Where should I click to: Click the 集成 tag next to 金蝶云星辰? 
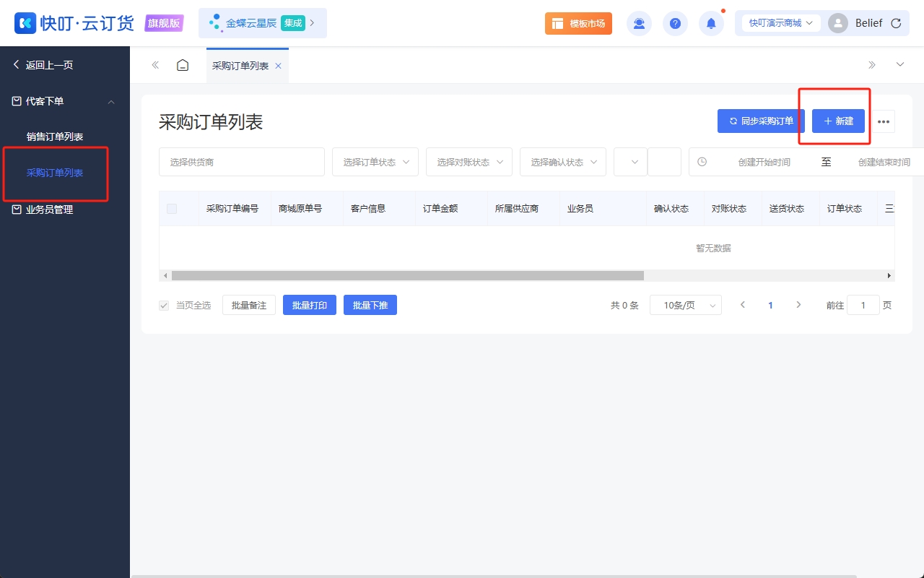click(292, 23)
